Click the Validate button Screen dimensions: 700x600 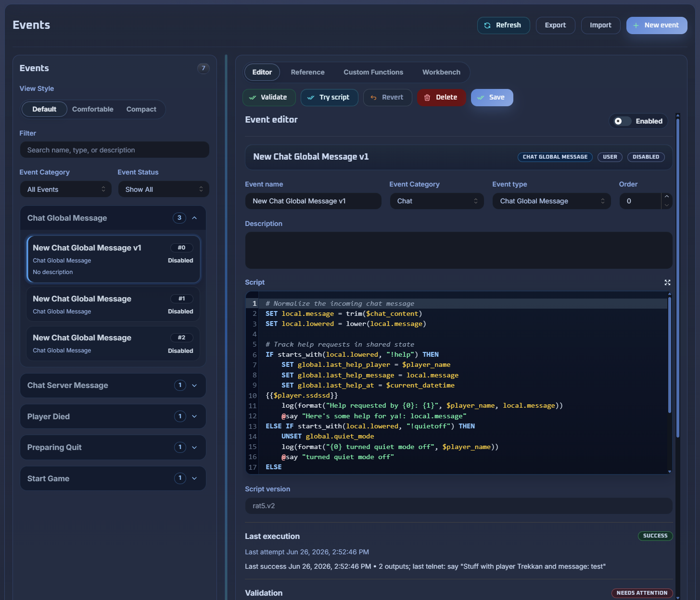[x=269, y=98]
